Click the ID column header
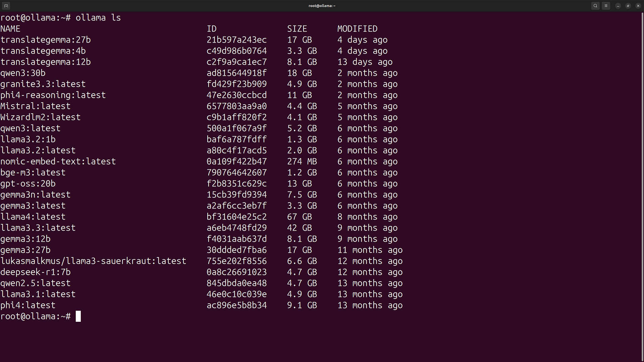 point(212,29)
